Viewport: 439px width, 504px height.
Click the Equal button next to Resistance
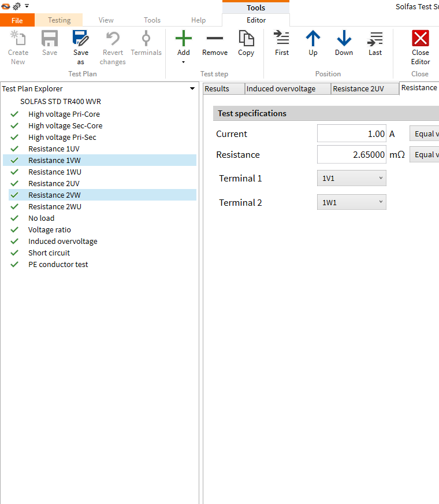tap(424, 154)
